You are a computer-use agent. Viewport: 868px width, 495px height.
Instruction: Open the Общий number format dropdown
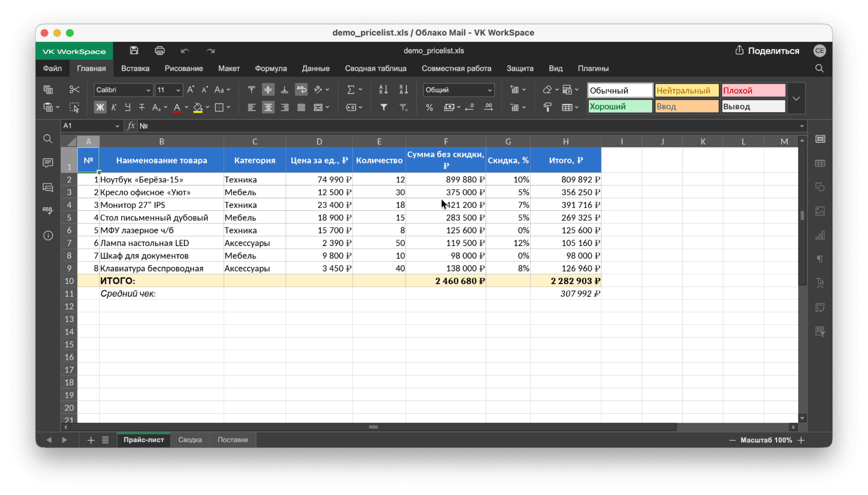pyautogui.click(x=458, y=90)
